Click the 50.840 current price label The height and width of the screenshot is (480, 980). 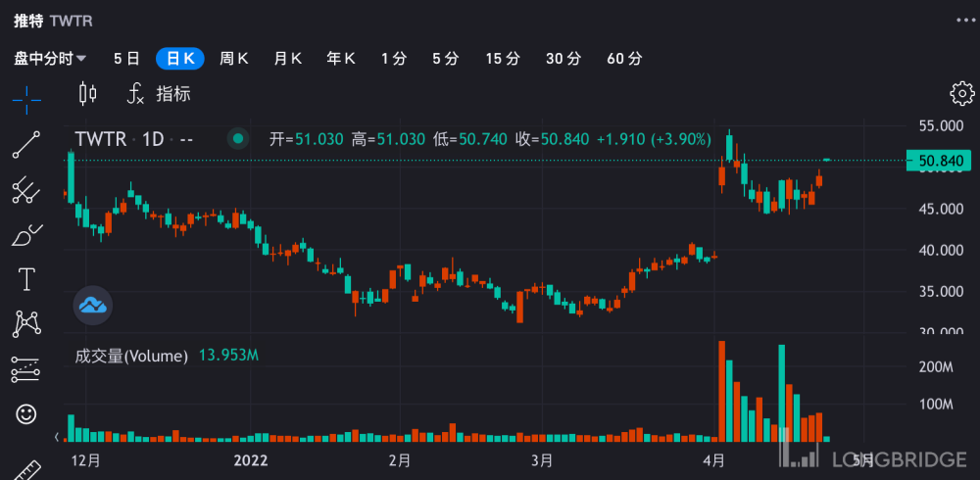(x=939, y=161)
